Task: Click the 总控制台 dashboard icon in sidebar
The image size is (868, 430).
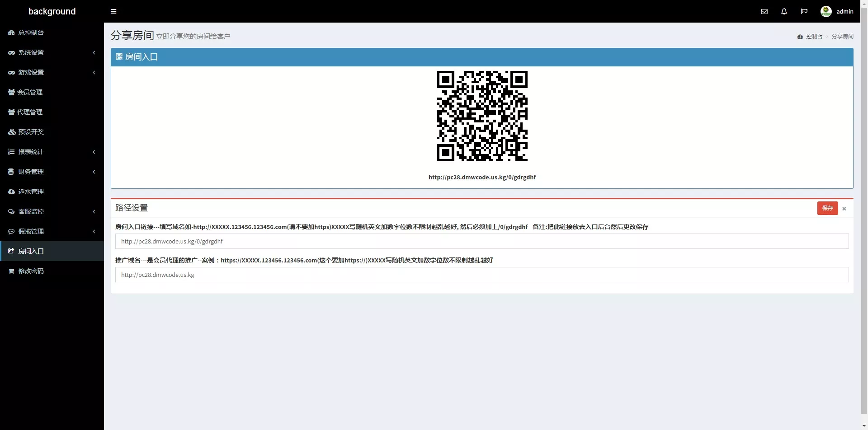Action: [x=11, y=33]
